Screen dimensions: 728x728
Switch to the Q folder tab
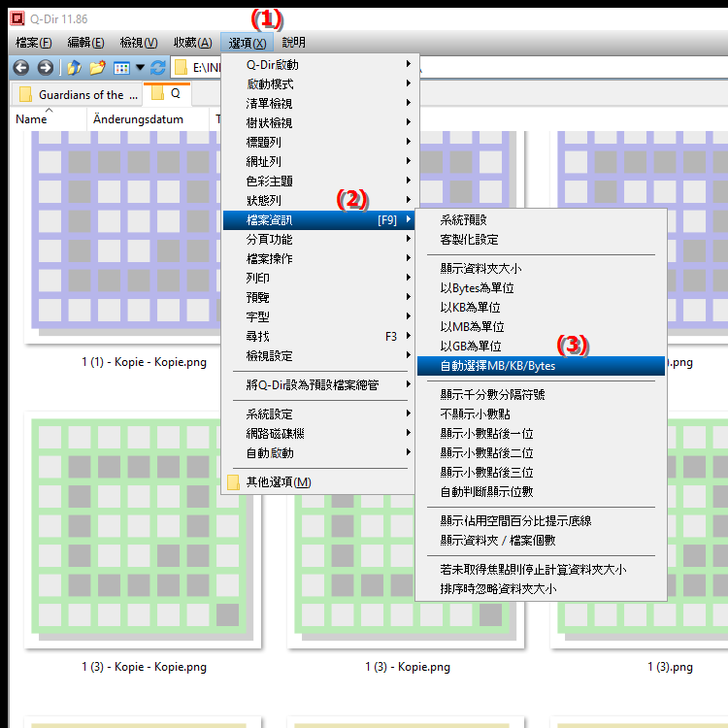167,93
